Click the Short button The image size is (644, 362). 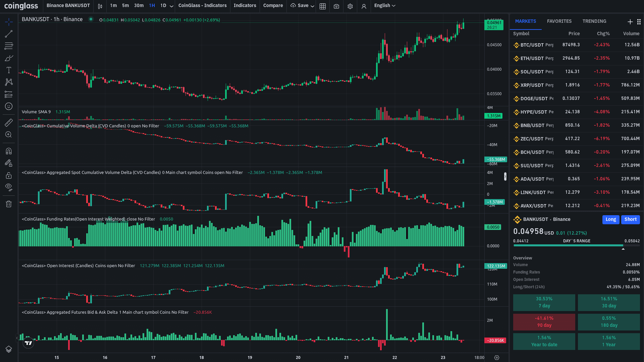(x=630, y=220)
